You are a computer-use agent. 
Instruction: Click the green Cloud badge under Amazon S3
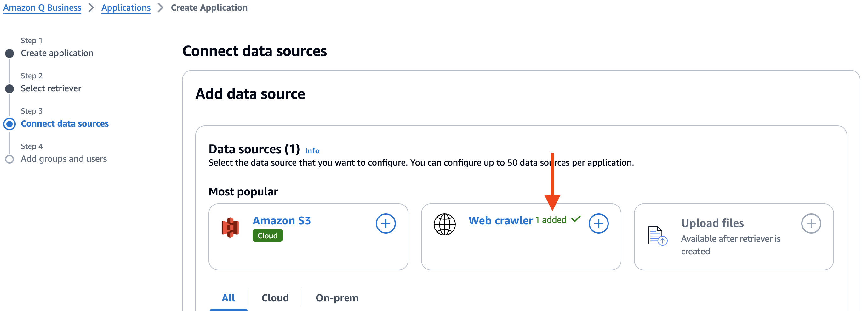pyautogui.click(x=267, y=235)
